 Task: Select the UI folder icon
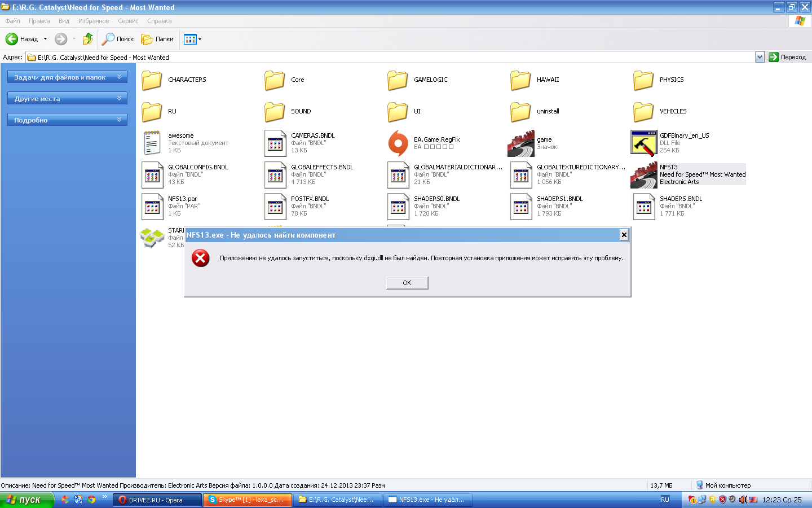click(x=398, y=112)
